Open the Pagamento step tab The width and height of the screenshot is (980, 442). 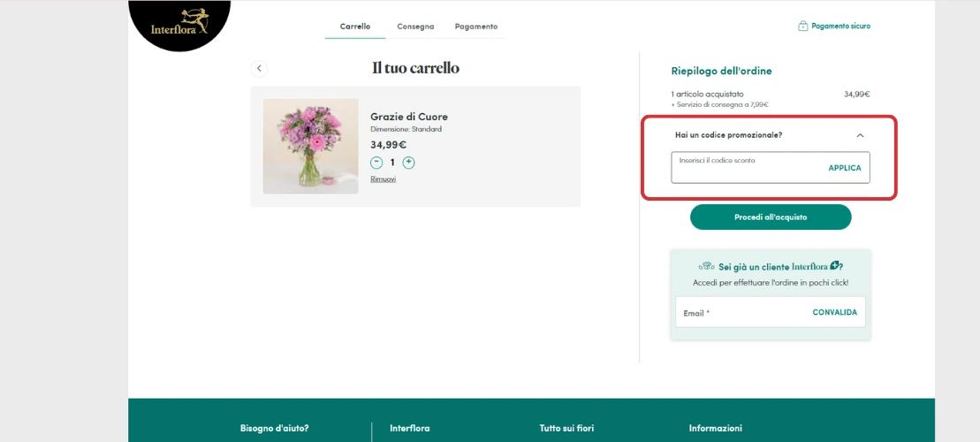[x=476, y=27]
